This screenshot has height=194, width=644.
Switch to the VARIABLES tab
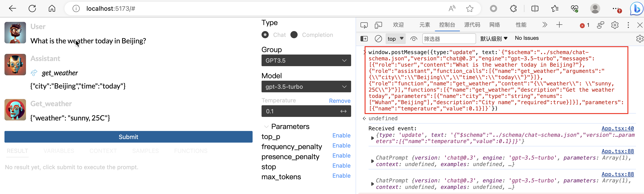coord(59,151)
